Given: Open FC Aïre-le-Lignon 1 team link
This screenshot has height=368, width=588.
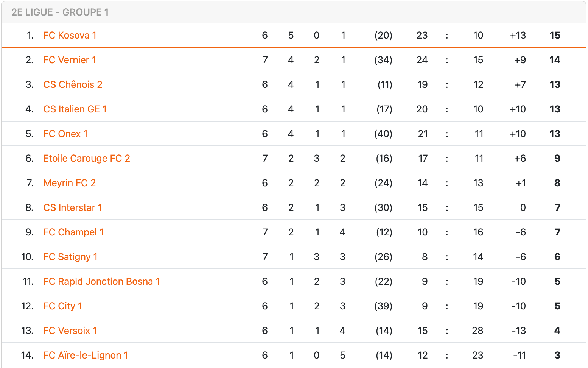Looking at the screenshot, I should point(86,355).
